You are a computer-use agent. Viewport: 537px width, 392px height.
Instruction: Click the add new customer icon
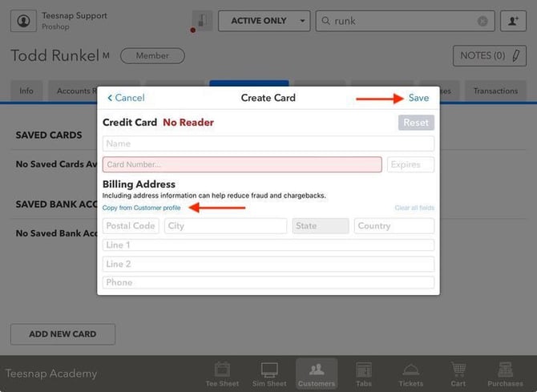pyautogui.click(x=513, y=21)
